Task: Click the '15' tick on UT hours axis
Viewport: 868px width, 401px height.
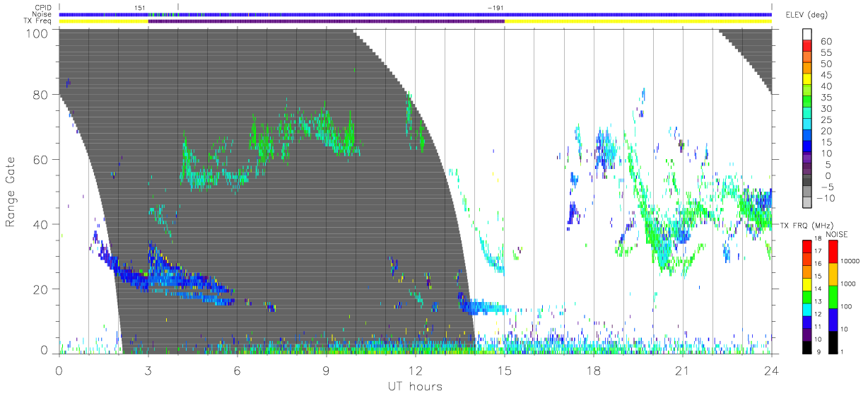Action: coord(504,369)
